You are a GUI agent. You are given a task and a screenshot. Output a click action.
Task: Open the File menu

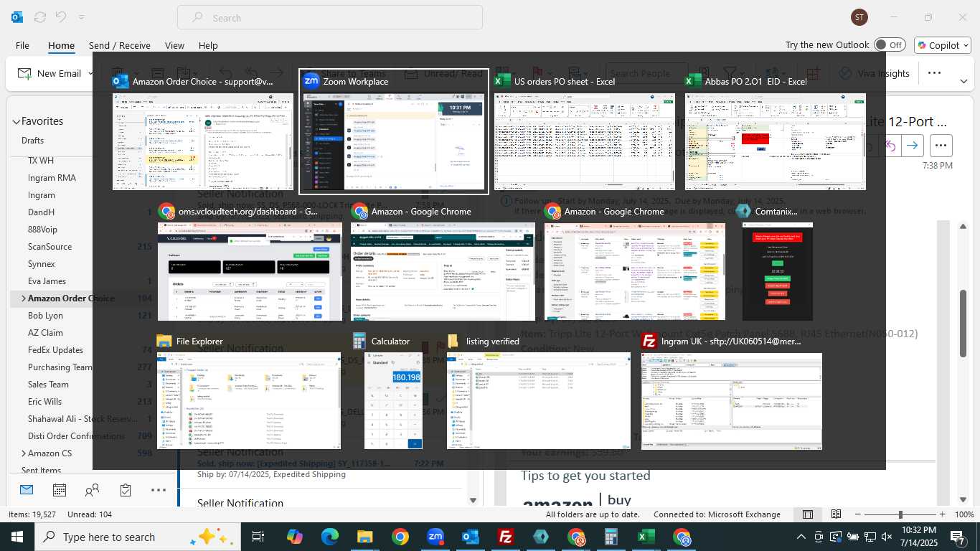[22, 45]
